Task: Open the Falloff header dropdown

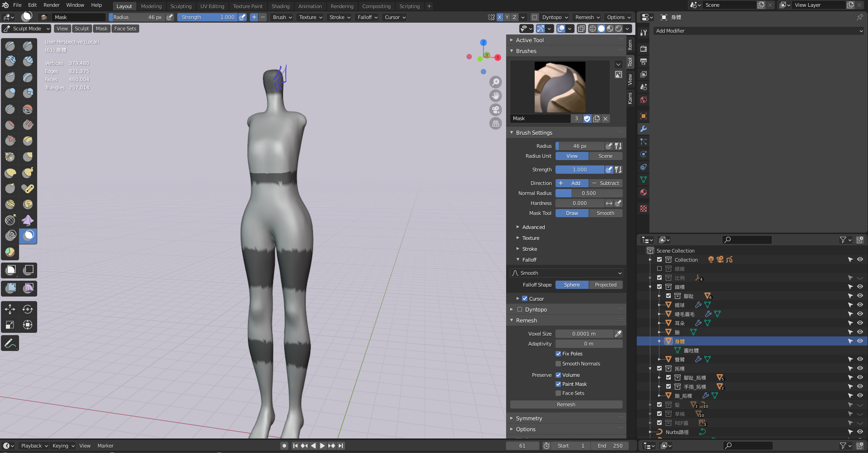Action: tap(367, 17)
